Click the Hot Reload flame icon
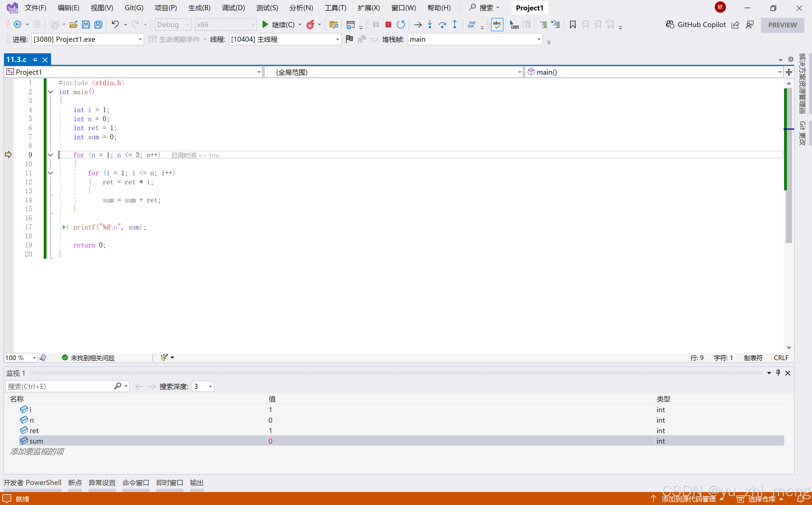The height and width of the screenshot is (505, 812). 310,25
